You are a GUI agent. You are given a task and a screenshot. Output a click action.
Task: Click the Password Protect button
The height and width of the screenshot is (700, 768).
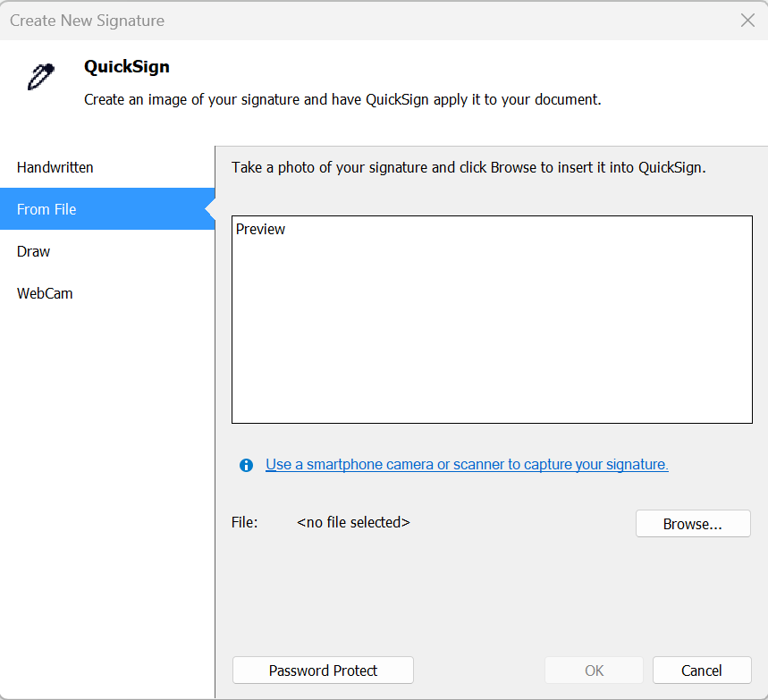click(323, 670)
